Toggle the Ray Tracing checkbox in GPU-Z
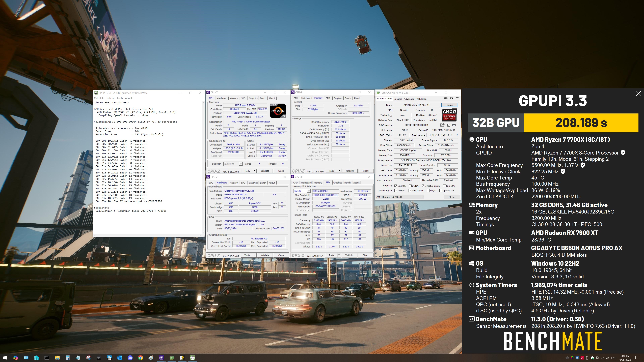This screenshot has width=644, height=362. [x=410, y=191]
